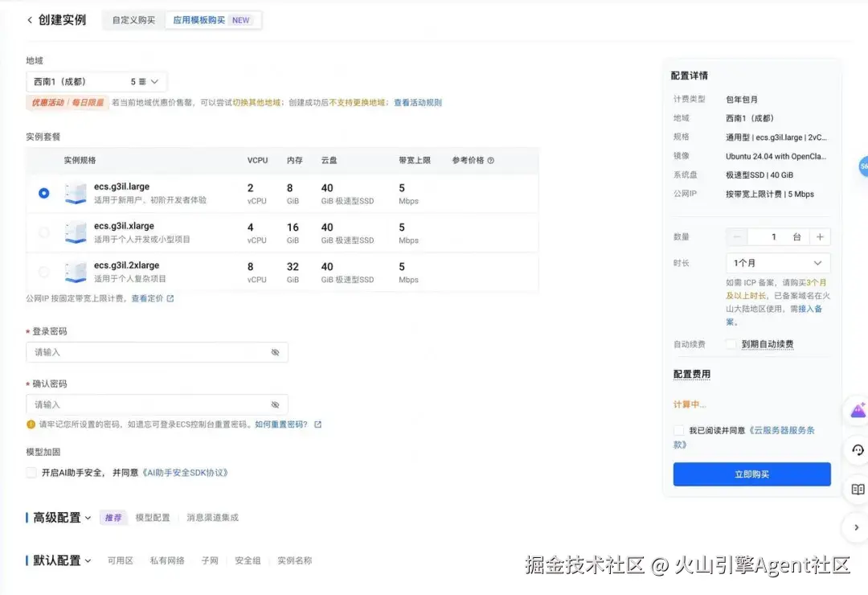
Task: Open the 时长 duration dropdown showing 1个月
Action: pos(777,262)
